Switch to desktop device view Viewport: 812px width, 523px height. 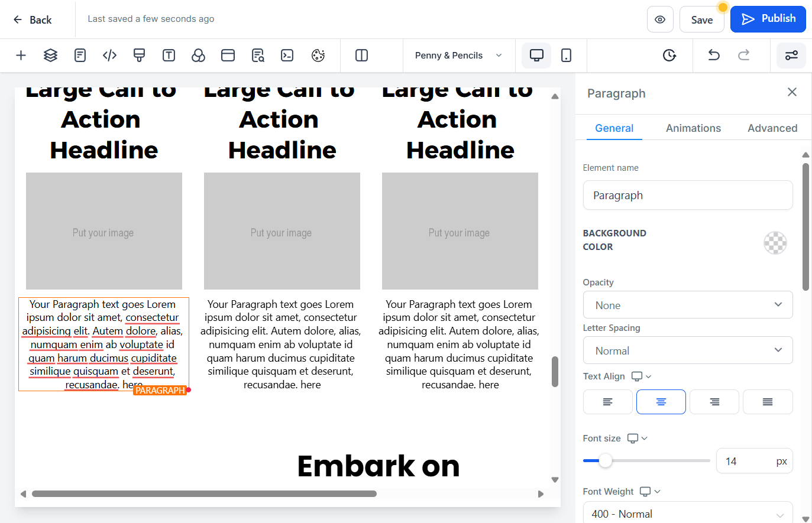tap(536, 56)
